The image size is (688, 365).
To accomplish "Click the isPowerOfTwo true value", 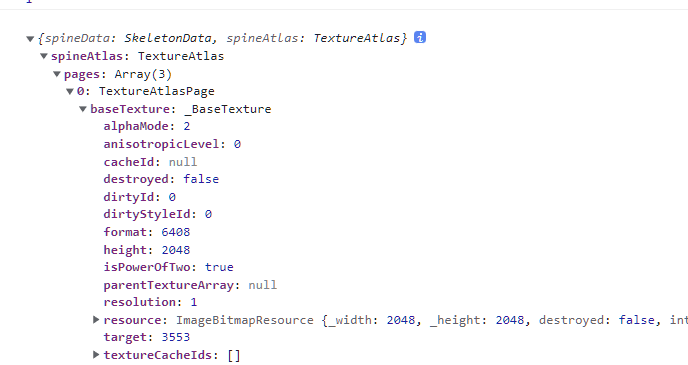I will (x=219, y=267).
